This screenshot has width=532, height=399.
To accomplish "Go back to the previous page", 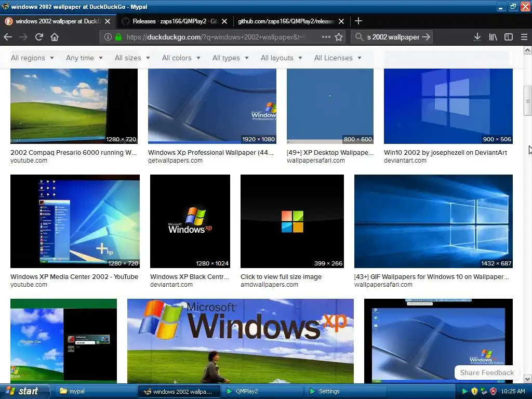I will point(8,37).
